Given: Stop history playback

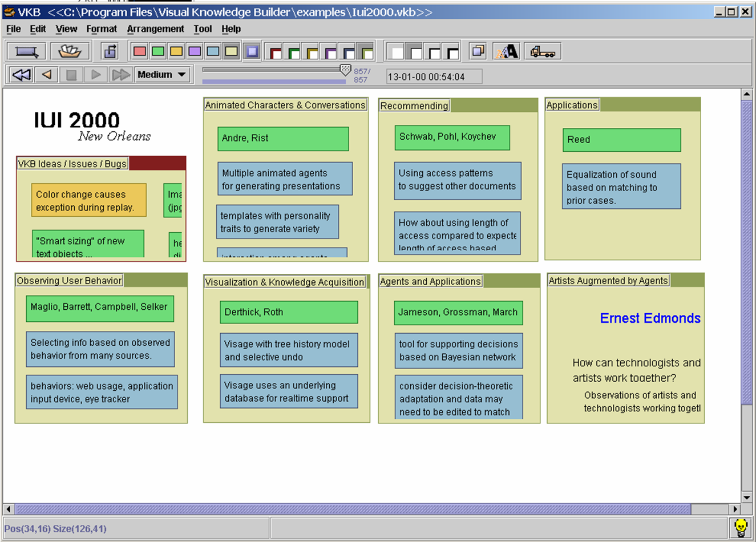Looking at the screenshot, I should tap(71, 75).
